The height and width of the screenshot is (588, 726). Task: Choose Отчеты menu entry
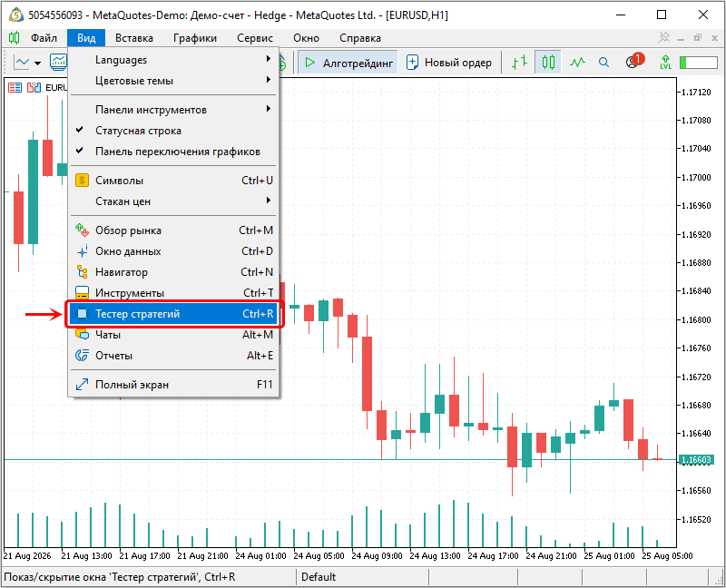coord(174,355)
